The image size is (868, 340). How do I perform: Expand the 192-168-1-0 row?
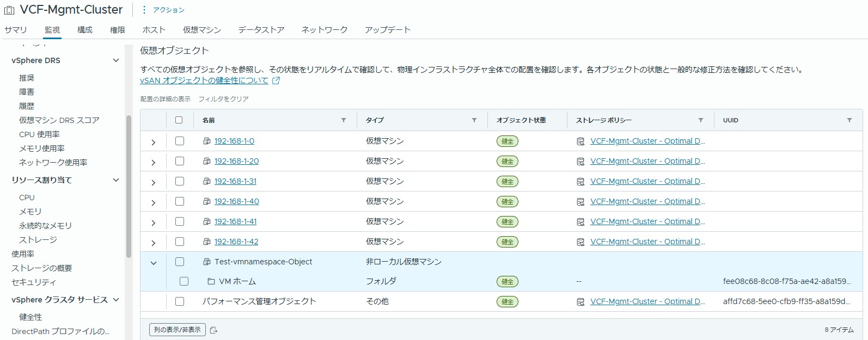154,142
